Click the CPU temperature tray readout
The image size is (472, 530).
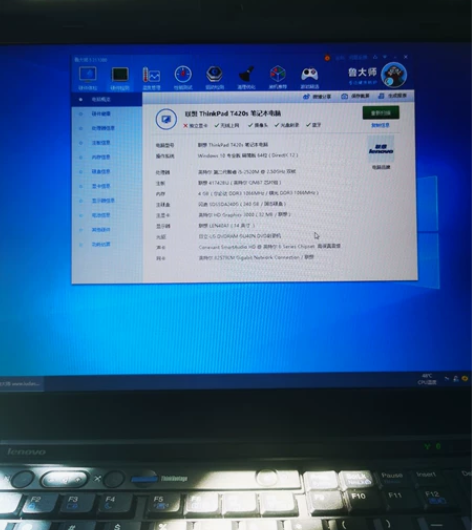coord(427,379)
